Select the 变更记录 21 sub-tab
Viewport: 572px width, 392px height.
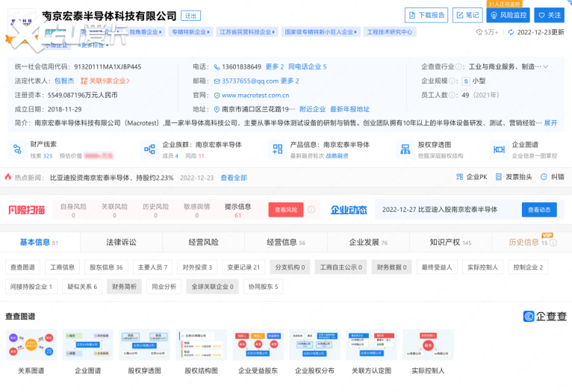coord(243,267)
